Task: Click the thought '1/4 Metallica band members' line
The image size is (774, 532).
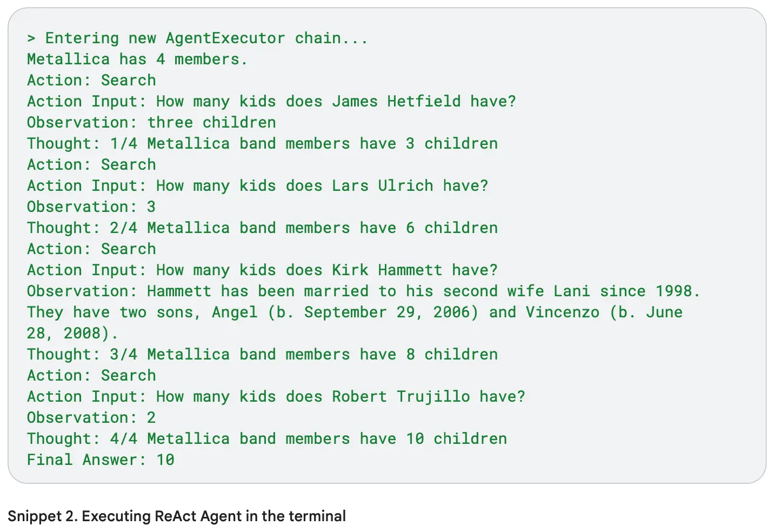Action: tap(262, 144)
